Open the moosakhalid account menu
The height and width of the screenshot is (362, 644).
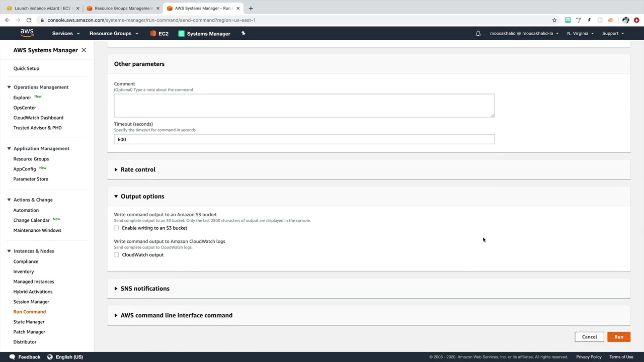(524, 33)
